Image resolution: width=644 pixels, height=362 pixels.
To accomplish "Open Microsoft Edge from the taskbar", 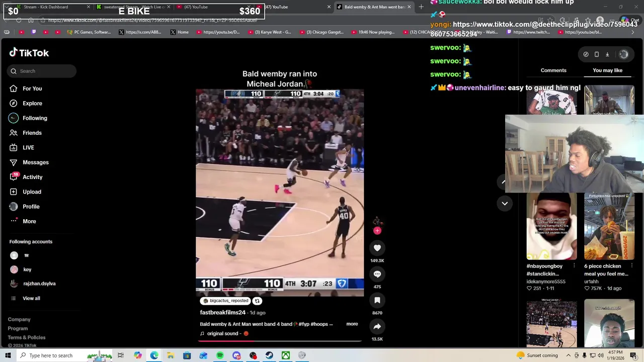I will click(154, 355).
